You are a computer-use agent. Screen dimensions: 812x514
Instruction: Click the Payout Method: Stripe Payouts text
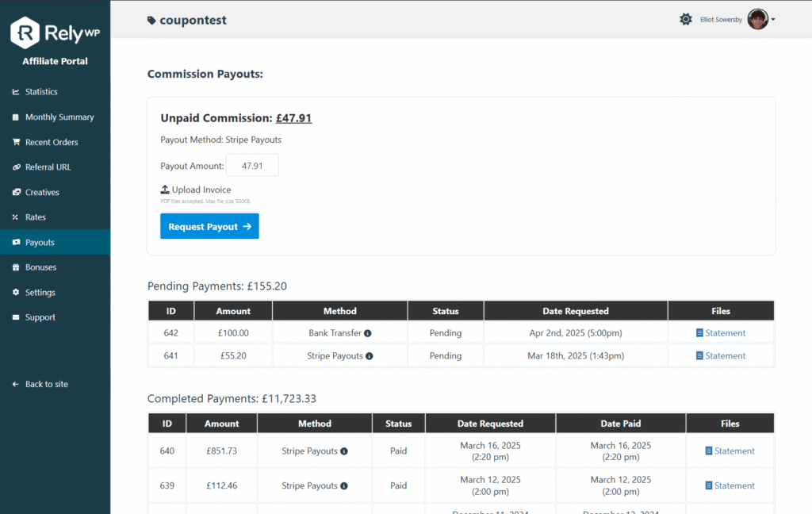220,140
